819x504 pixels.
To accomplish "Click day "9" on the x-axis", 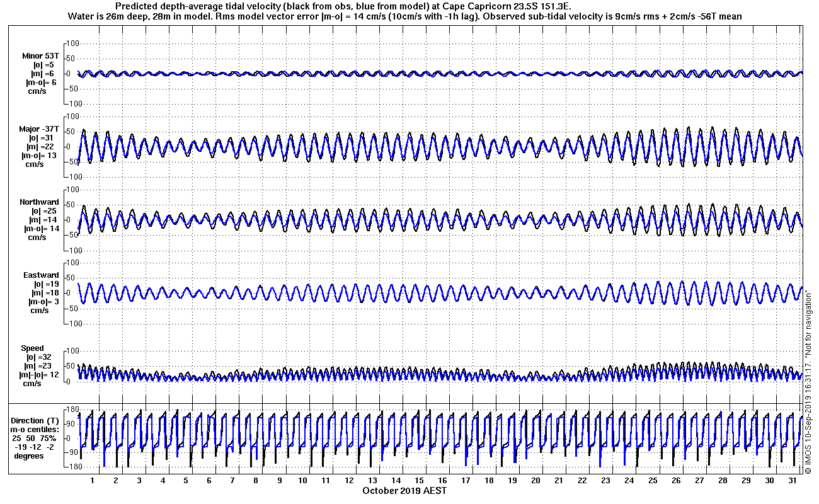I will pyautogui.click(x=279, y=480).
